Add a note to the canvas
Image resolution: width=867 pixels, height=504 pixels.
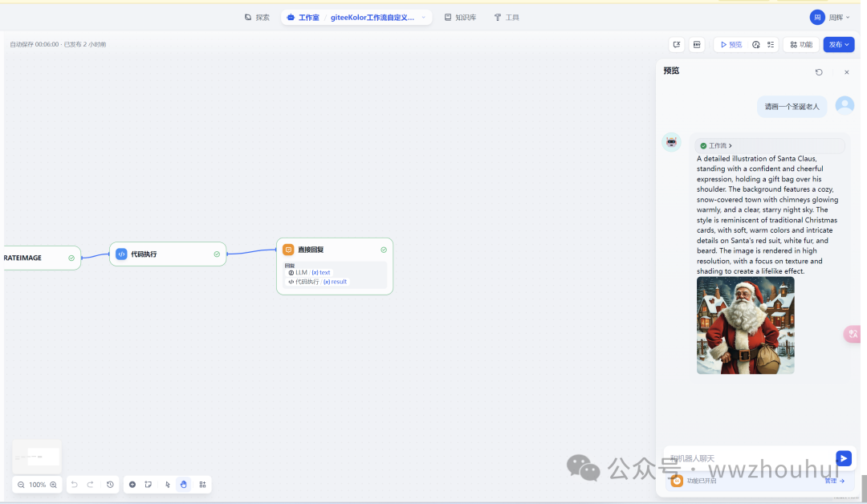[149, 485]
